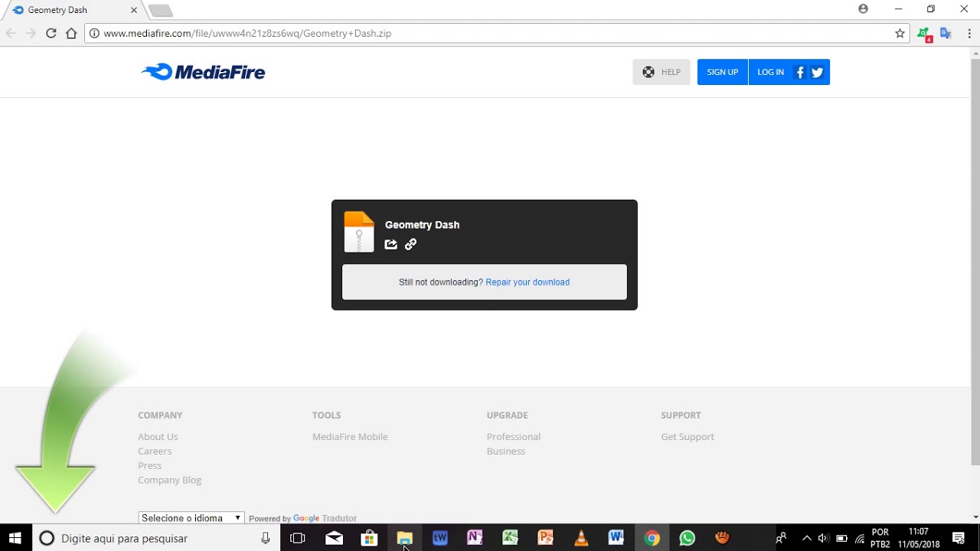Open File Explorer from the taskbar
Image resolution: width=980 pixels, height=551 pixels.
(405, 538)
